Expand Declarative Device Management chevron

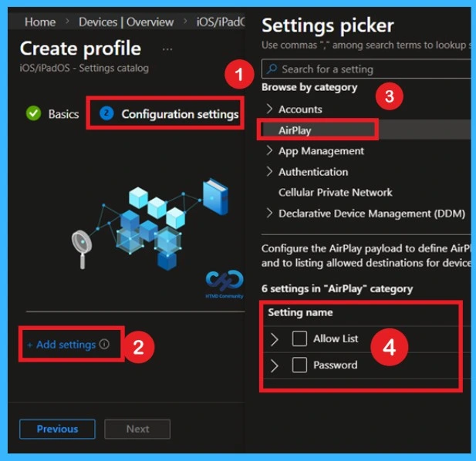[269, 214]
